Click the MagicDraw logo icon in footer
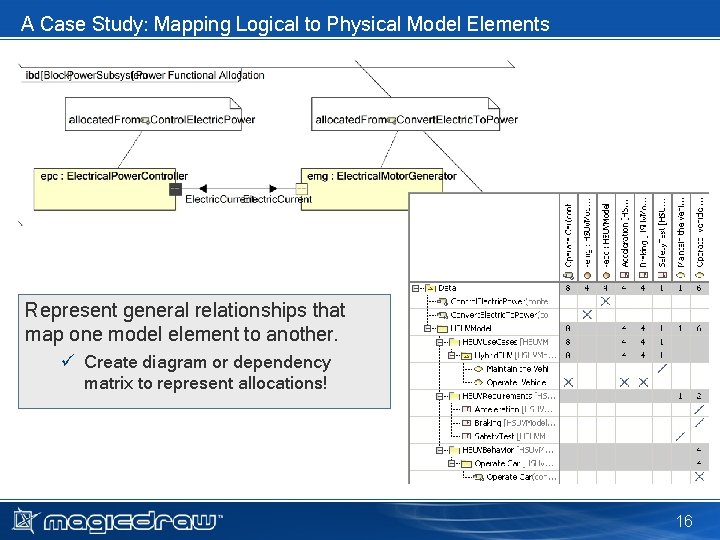 26,521
